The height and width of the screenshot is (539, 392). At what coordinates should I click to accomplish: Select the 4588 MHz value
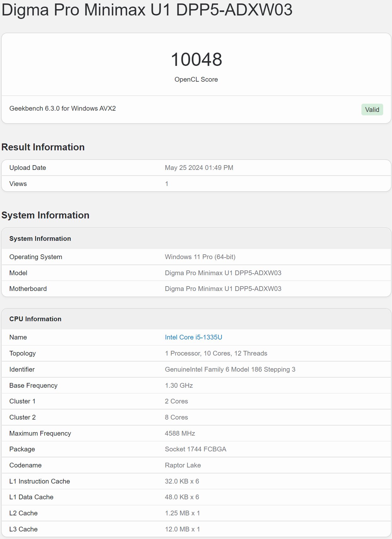[180, 433]
